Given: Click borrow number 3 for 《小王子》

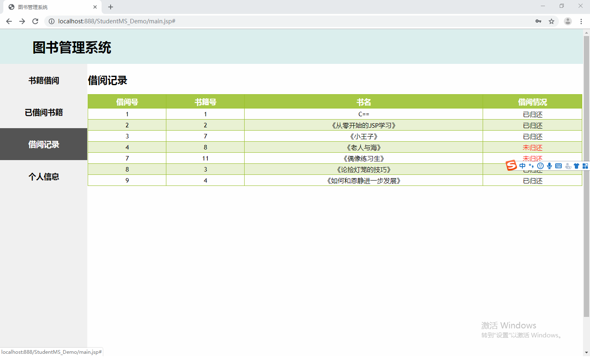Looking at the screenshot, I should (127, 136).
